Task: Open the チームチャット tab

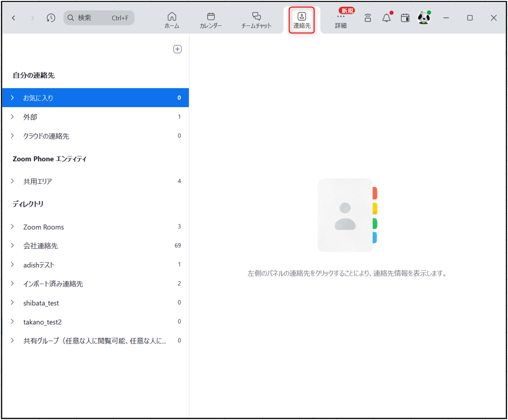Action: (x=256, y=20)
